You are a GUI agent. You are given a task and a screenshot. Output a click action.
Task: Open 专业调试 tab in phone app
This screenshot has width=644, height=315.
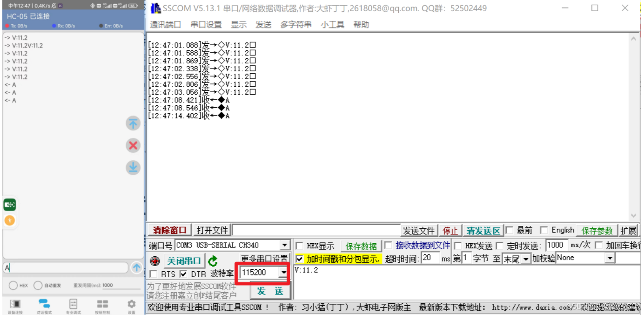(x=73, y=307)
